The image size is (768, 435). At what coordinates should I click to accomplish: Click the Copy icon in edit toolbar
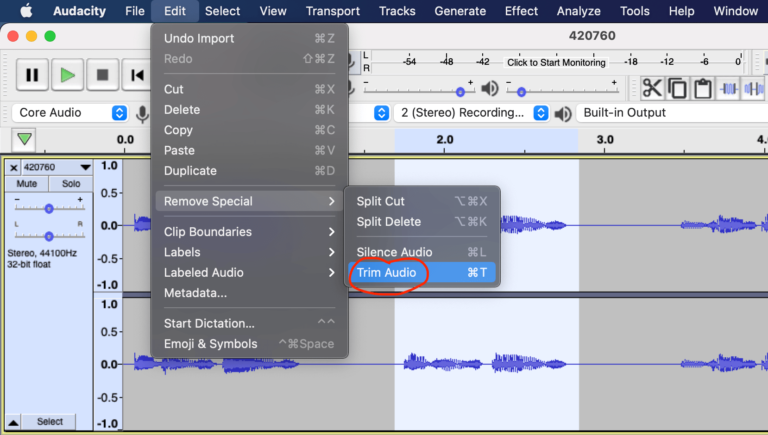(677, 89)
